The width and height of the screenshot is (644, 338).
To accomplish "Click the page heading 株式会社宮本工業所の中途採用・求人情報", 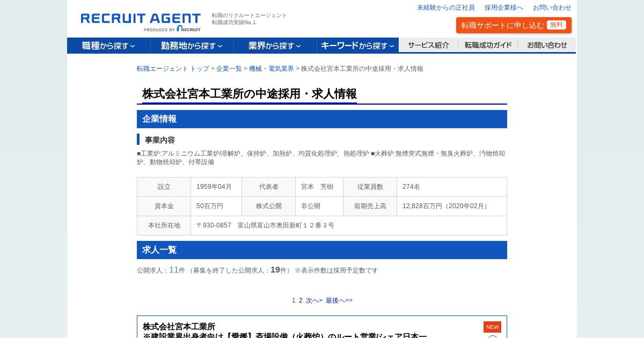I will pos(250,94).
